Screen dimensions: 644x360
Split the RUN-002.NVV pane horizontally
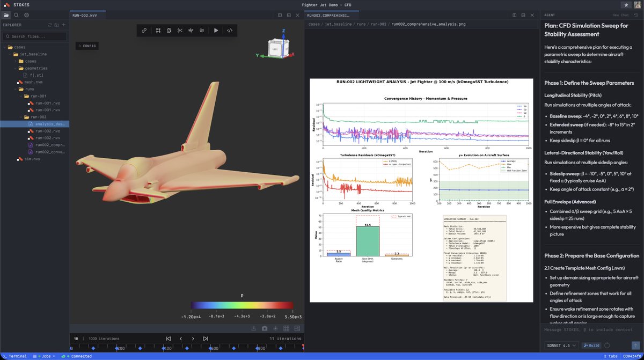tap(289, 15)
